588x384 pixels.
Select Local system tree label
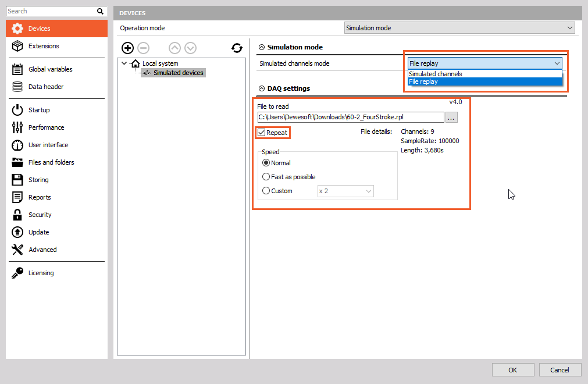(161, 63)
